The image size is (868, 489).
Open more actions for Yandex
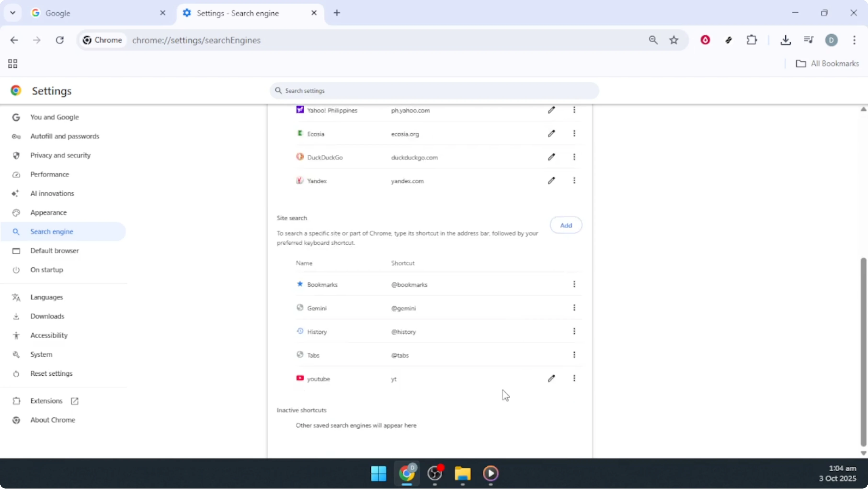click(x=574, y=181)
